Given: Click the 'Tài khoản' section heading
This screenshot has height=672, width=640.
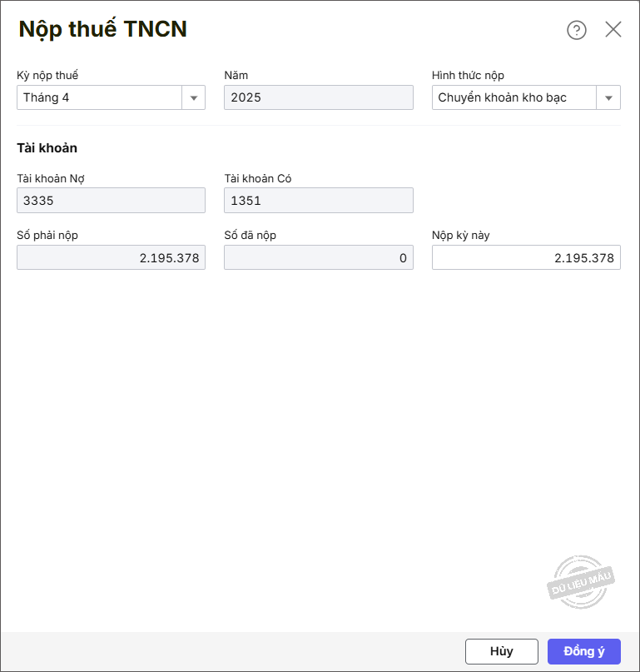Looking at the screenshot, I should point(47,148).
